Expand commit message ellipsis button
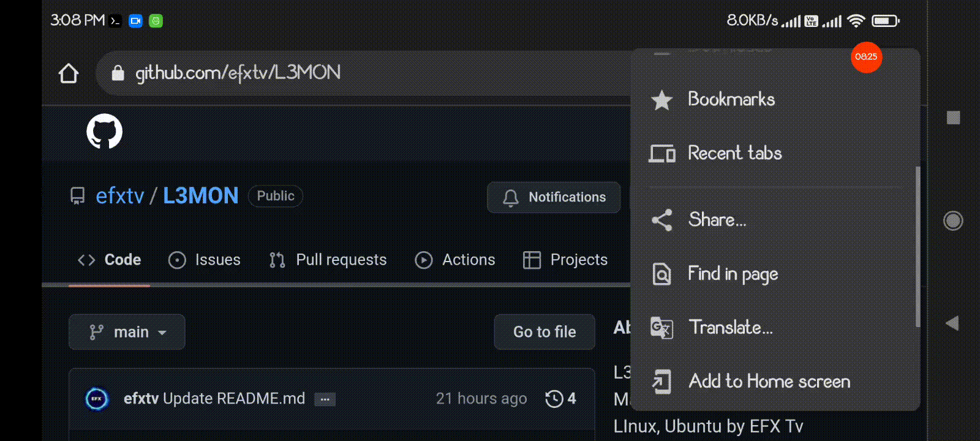Screen dimensions: 980x441 point(325,399)
